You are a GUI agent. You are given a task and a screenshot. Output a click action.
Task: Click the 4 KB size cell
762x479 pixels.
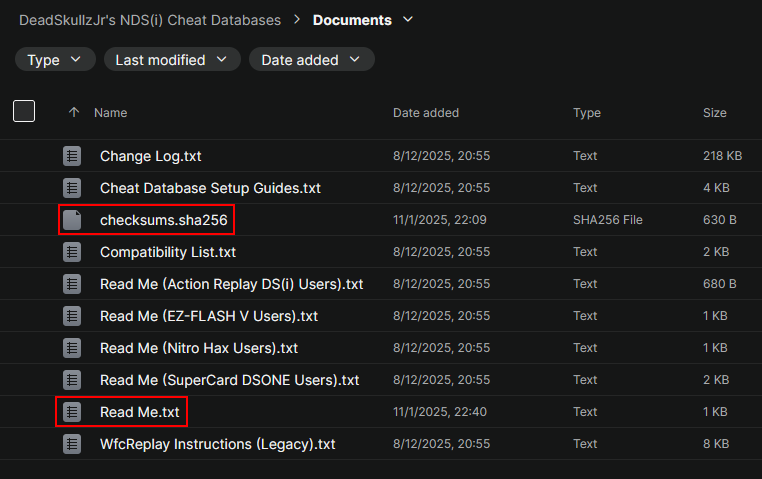716,188
